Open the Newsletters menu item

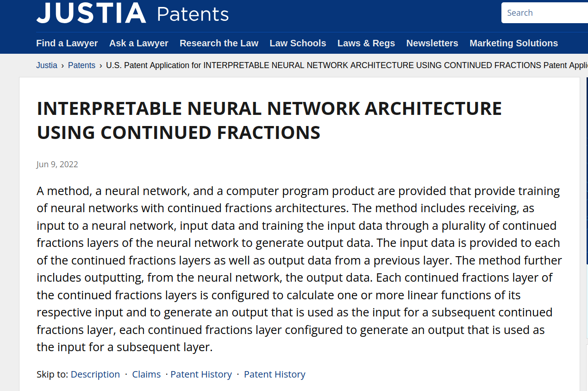432,43
